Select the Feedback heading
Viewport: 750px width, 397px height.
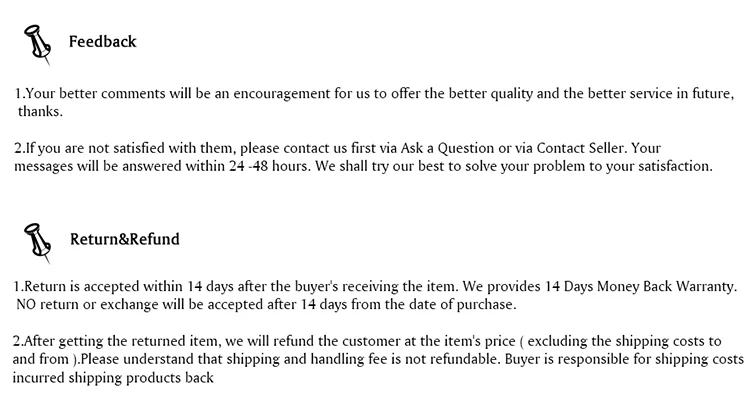coord(102,42)
